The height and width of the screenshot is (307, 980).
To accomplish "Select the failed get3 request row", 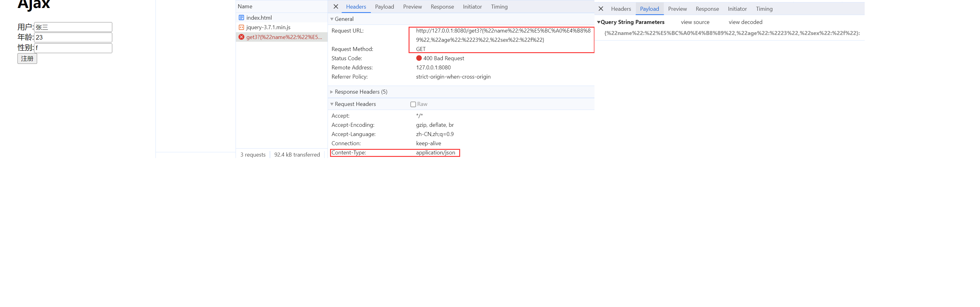I will (282, 37).
